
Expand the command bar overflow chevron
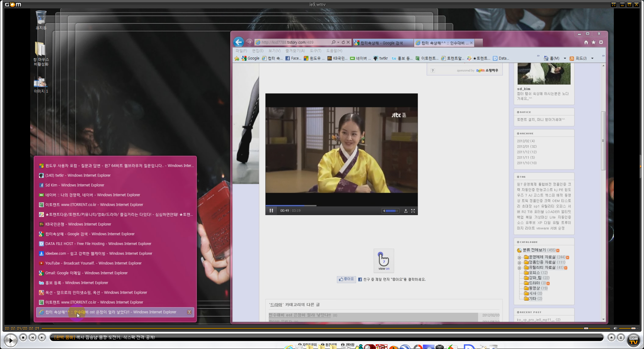pyautogui.click(x=603, y=56)
